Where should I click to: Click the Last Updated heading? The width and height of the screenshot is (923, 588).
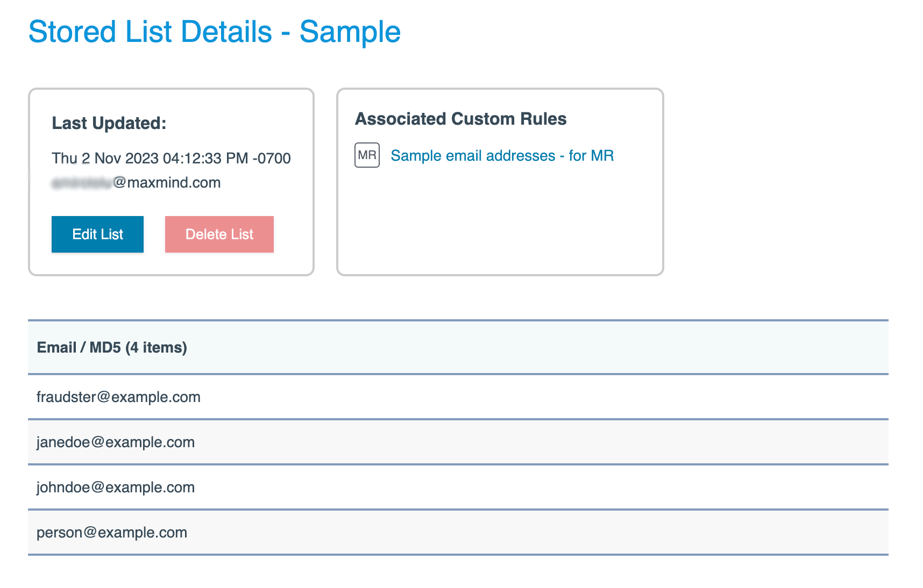pos(109,123)
